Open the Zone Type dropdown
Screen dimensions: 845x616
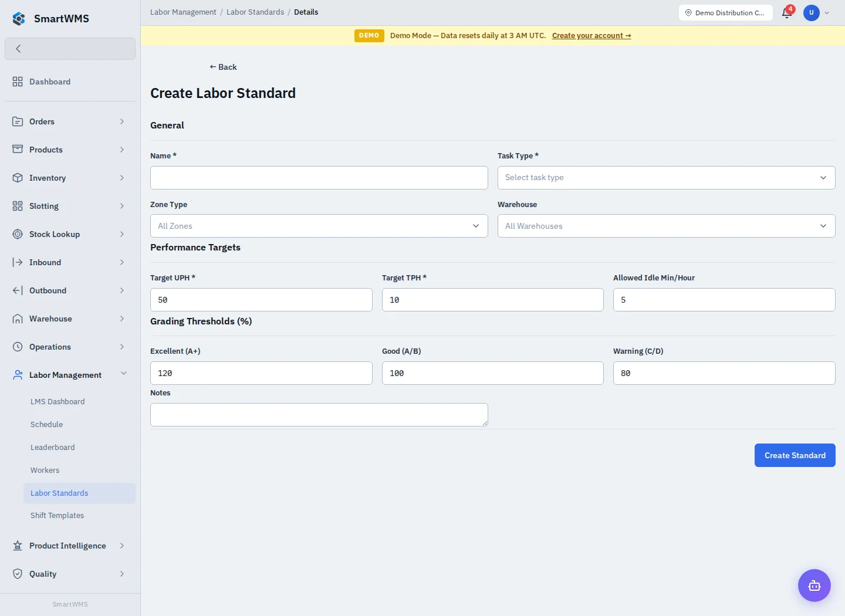319,226
